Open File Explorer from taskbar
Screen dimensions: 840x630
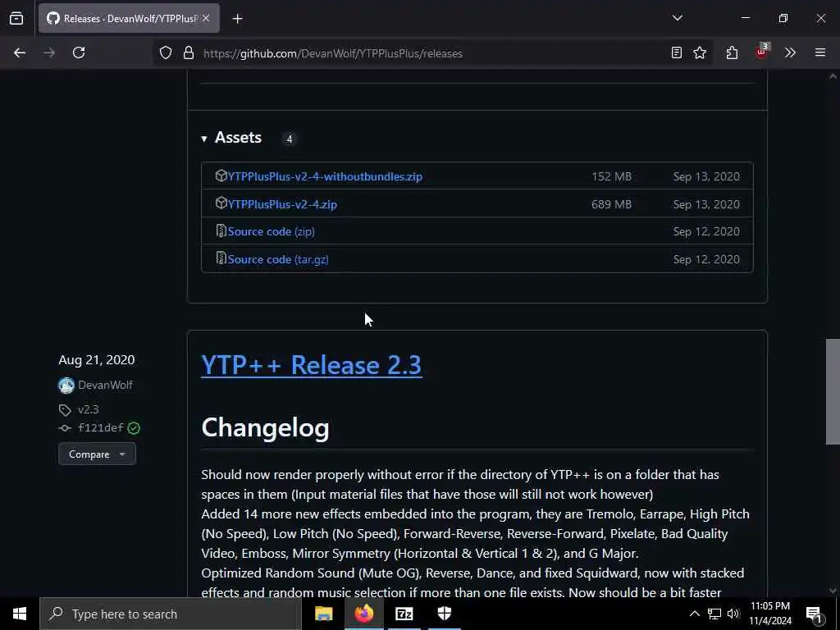coord(323,614)
